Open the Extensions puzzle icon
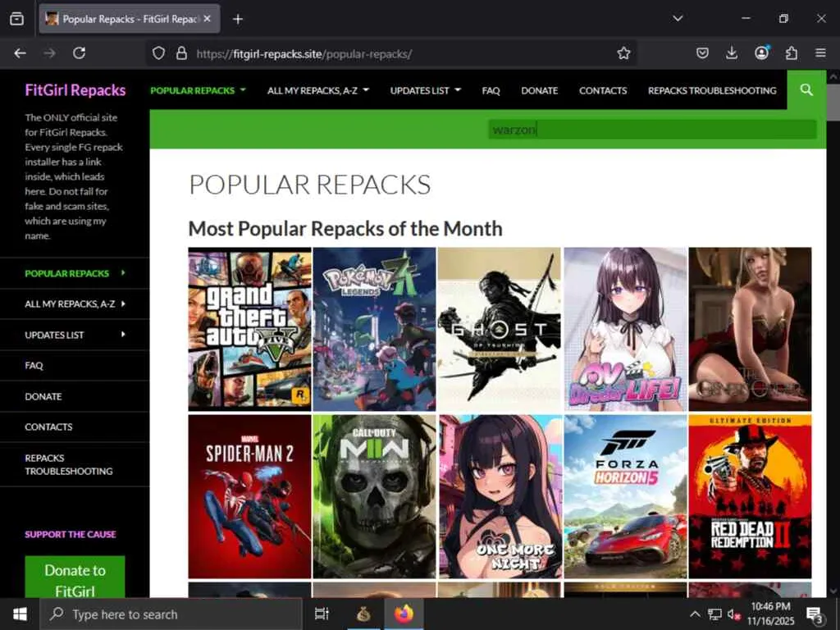 click(x=792, y=53)
